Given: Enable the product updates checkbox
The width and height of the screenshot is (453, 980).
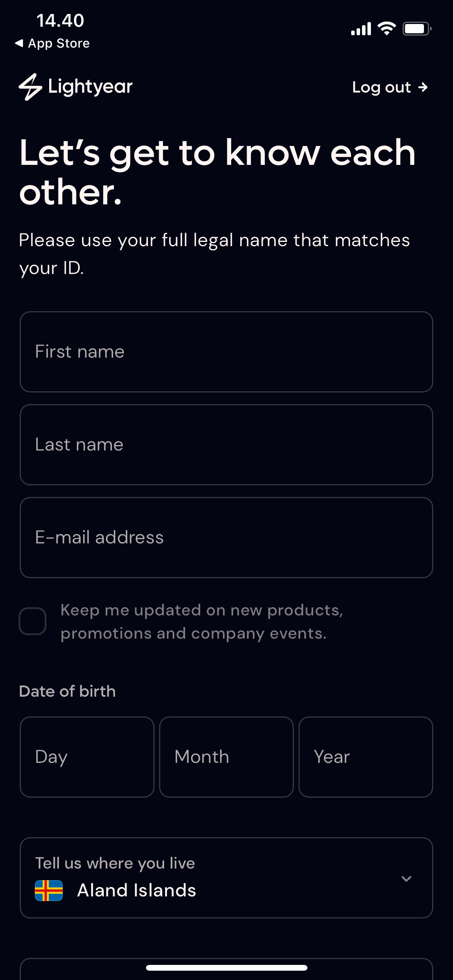Looking at the screenshot, I should [33, 621].
